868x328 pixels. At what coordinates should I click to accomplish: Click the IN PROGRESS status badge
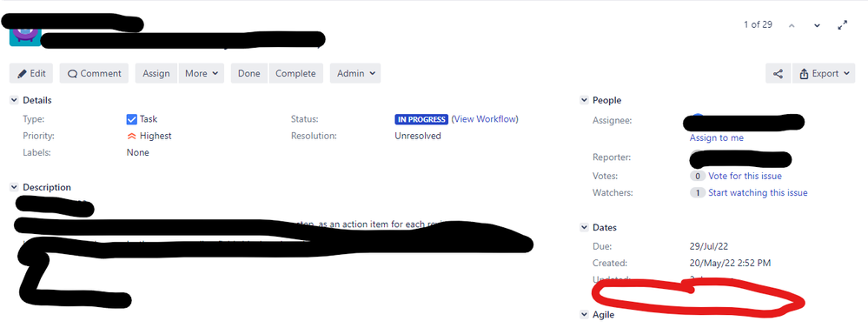tap(421, 119)
